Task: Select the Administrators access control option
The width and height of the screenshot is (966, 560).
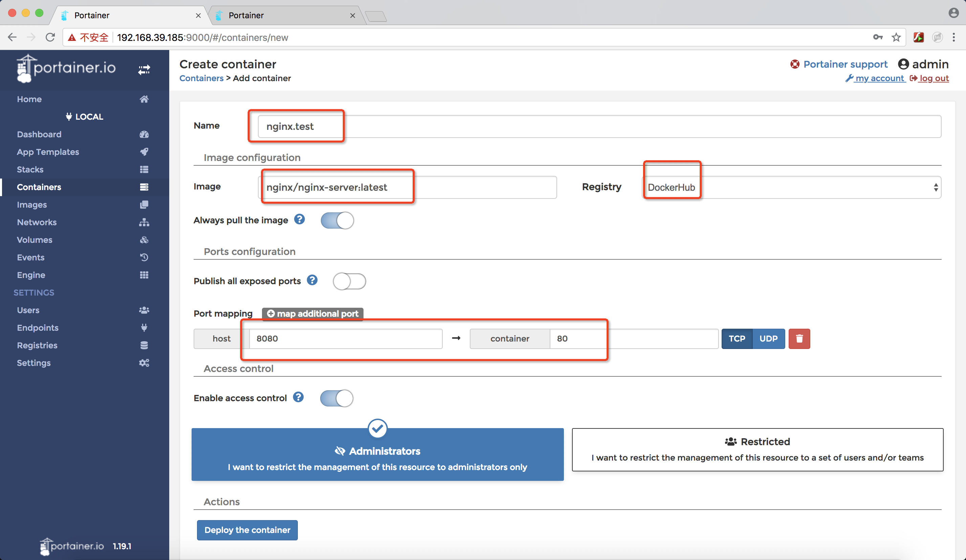Action: click(x=378, y=450)
